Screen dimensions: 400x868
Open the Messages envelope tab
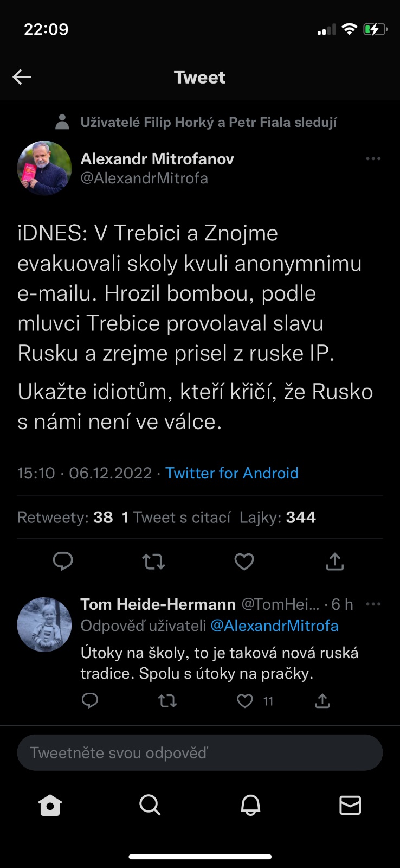point(350,805)
